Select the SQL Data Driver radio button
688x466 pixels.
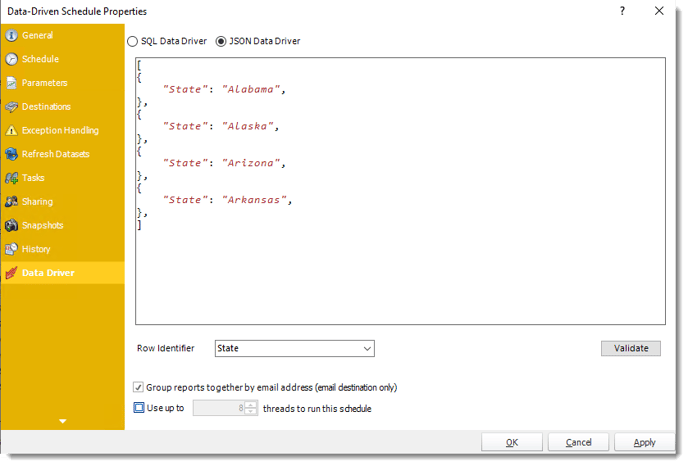pos(133,42)
